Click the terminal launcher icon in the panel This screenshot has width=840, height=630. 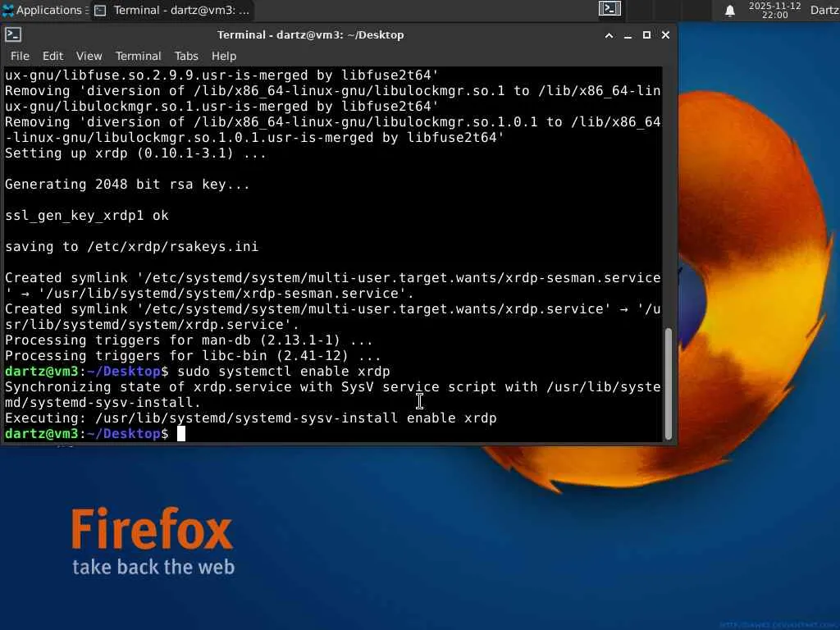tap(609, 9)
